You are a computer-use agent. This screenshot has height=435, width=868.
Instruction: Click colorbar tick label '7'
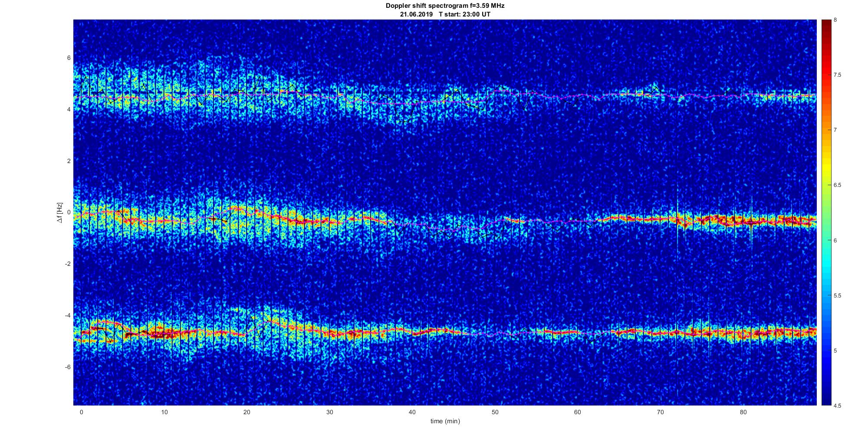[x=835, y=130]
